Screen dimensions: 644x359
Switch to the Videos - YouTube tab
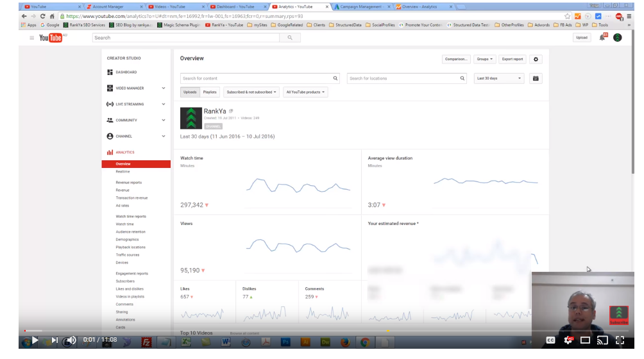click(175, 6)
